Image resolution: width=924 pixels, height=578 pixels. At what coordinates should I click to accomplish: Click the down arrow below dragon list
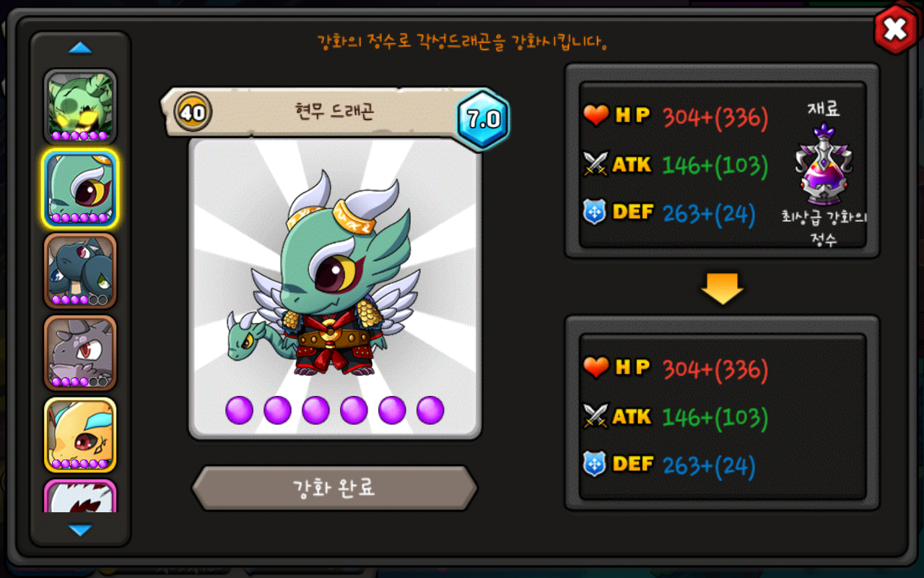pyautogui.click(x=80, y=530)
